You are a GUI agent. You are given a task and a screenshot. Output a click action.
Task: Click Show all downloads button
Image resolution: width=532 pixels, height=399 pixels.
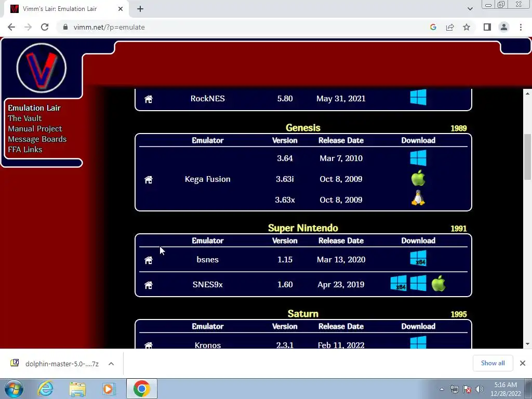pyautogui.click(x=493, y=363)
